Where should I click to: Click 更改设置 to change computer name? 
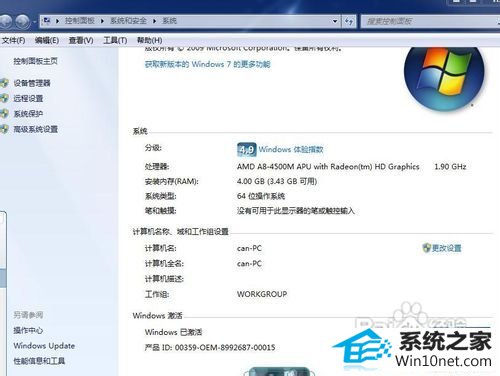pos(447,248)
